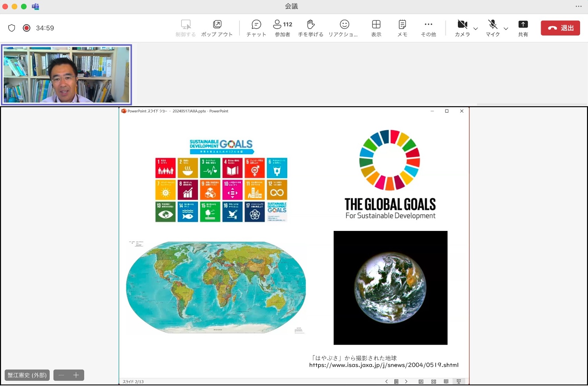Leave the meeting with 退出 button
Viewport: 588px width, 386px height.
click(560, 28)
